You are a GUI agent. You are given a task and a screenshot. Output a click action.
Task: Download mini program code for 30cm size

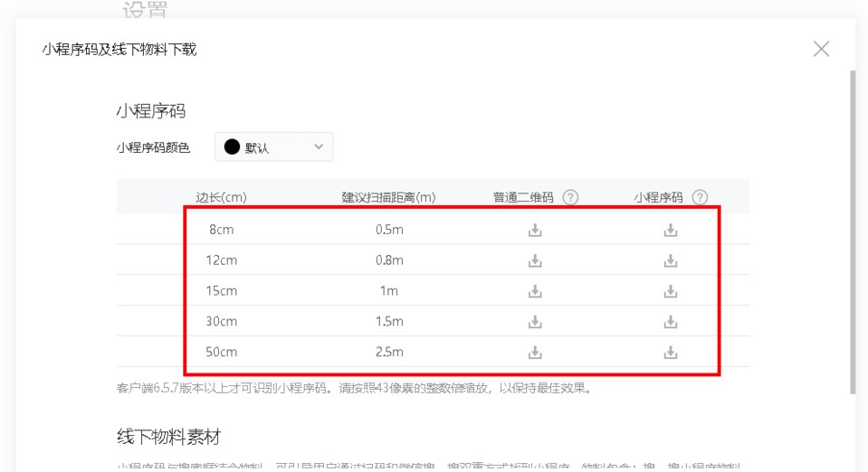click(x=670, y=322)
